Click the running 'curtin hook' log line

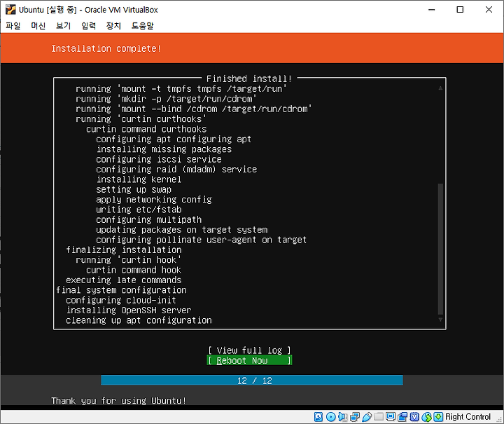(129, 260)
